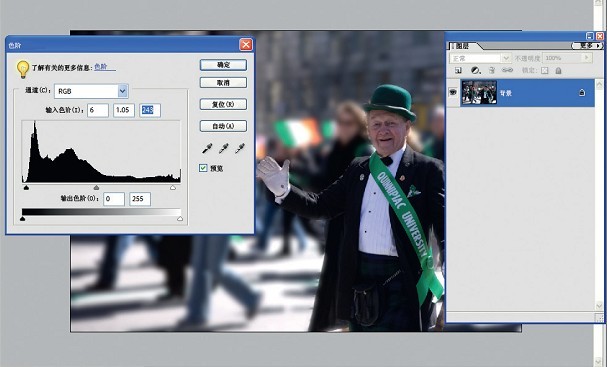
Task: Hide the 背景 layer with eye icon
Action: pos(453,92)
